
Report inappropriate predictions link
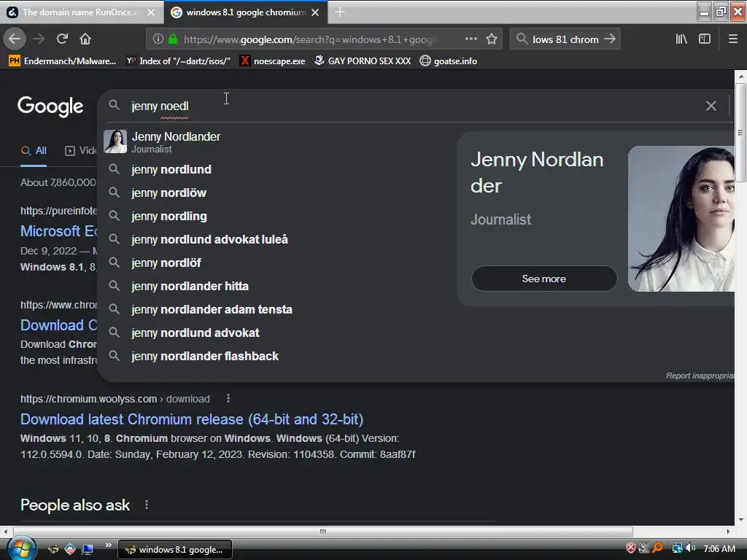tap(700, 376)
